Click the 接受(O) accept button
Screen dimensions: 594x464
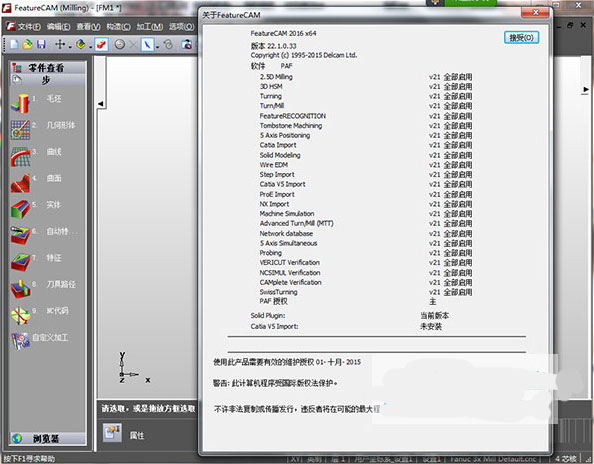[x=521, y=37]
